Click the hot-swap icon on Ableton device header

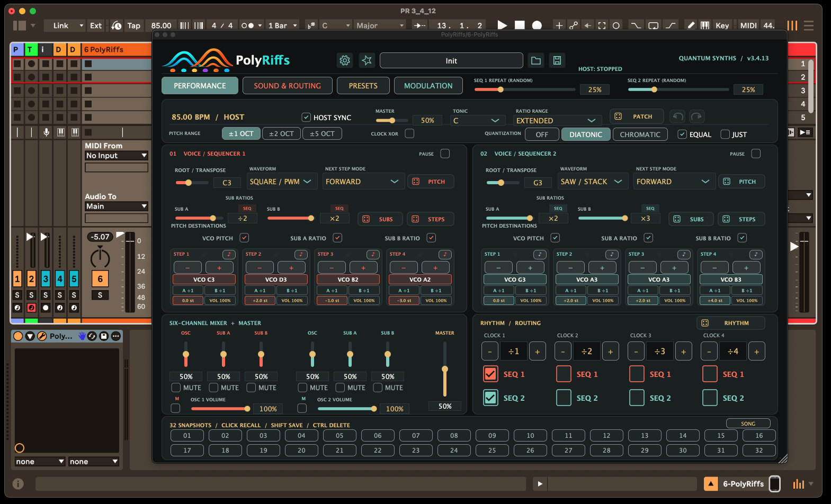[x=92, y=336]
